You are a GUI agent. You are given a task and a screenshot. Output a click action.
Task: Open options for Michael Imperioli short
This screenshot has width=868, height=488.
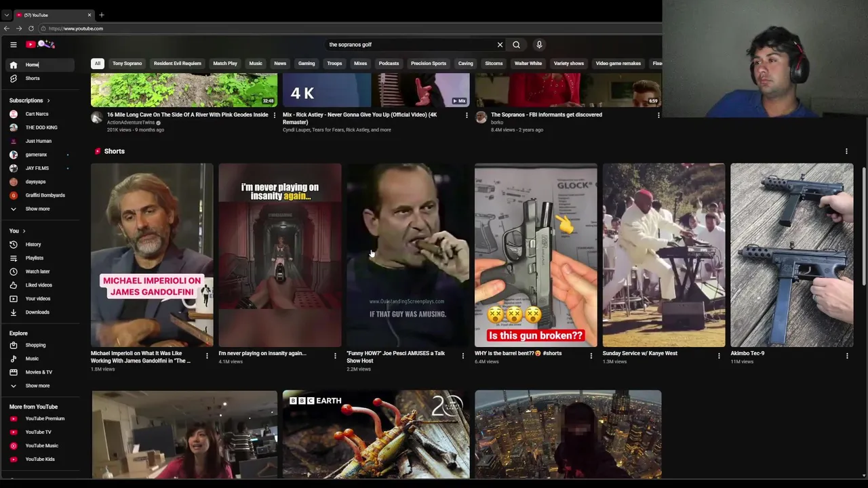(207, 356)
